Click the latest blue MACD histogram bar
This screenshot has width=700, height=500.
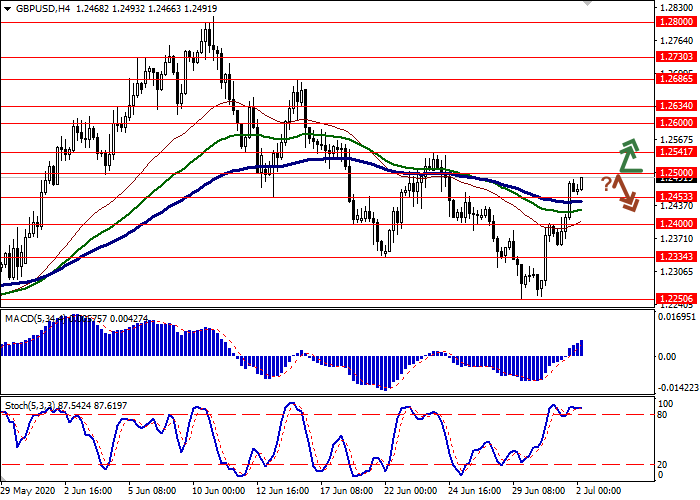click(x=581, y=348)
